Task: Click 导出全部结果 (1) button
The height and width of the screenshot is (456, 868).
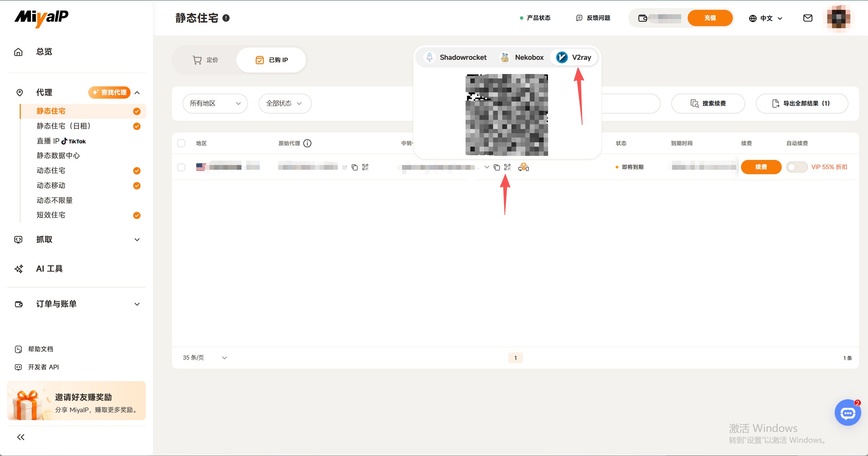Action: 802,104
